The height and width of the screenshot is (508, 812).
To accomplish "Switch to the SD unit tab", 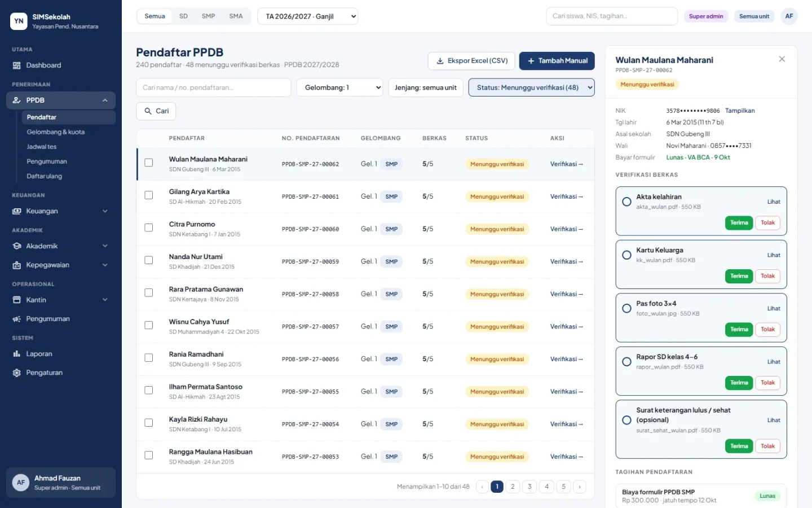I will (183, 16).
